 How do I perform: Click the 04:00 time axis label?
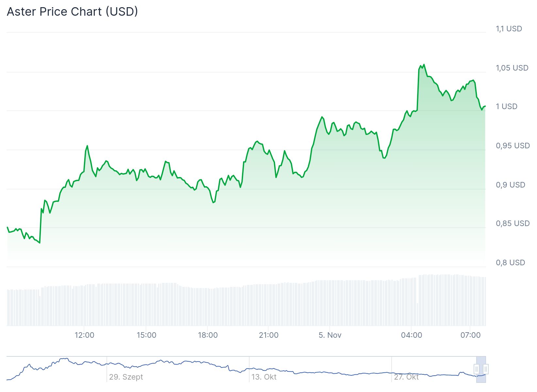click(x=412, y=335)
